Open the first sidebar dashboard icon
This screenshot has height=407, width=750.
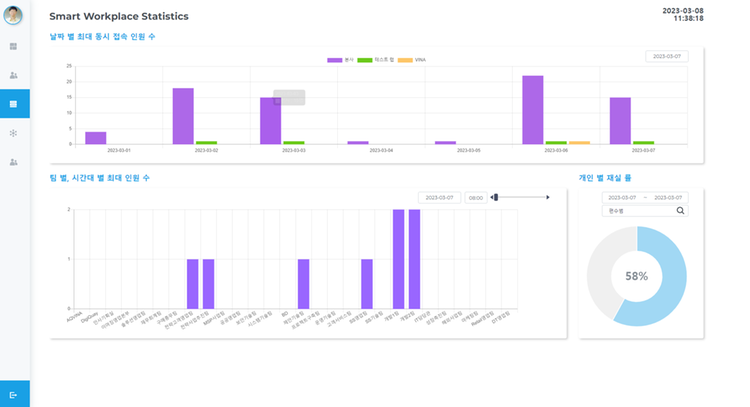(x=14, y=46)
